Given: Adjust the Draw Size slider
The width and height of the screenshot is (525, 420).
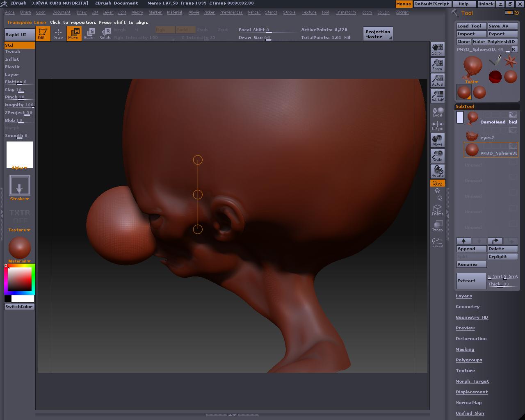Looking at the screenshot, I should [268, 38].
